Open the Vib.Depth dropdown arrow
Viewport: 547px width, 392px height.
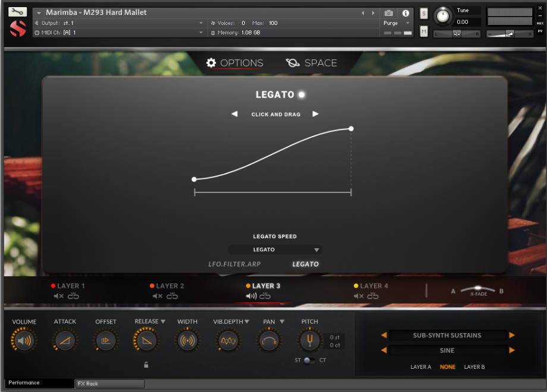(246, 321)
